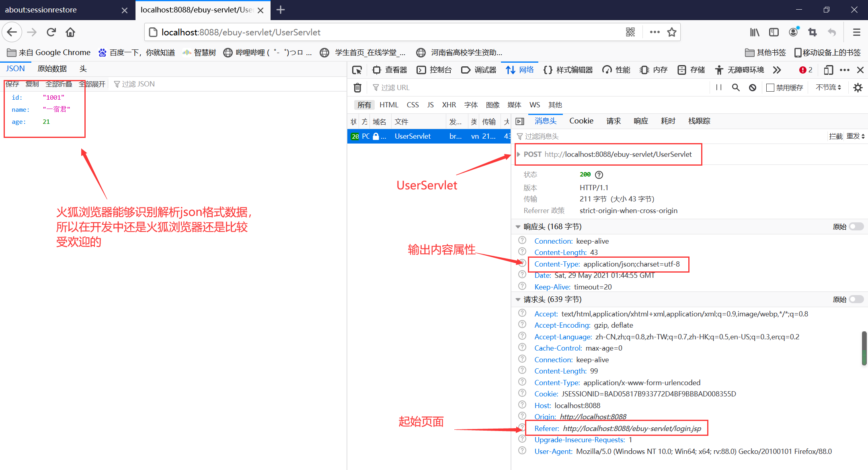The height and width of the screenshot is (470, 868).
Task: Select the UserServlet request row
Action: tap(429, 136)
